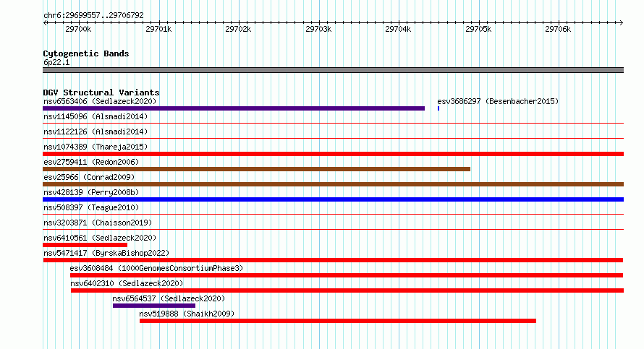Select the red nsv5471417 variant bar

coord(333,260)
